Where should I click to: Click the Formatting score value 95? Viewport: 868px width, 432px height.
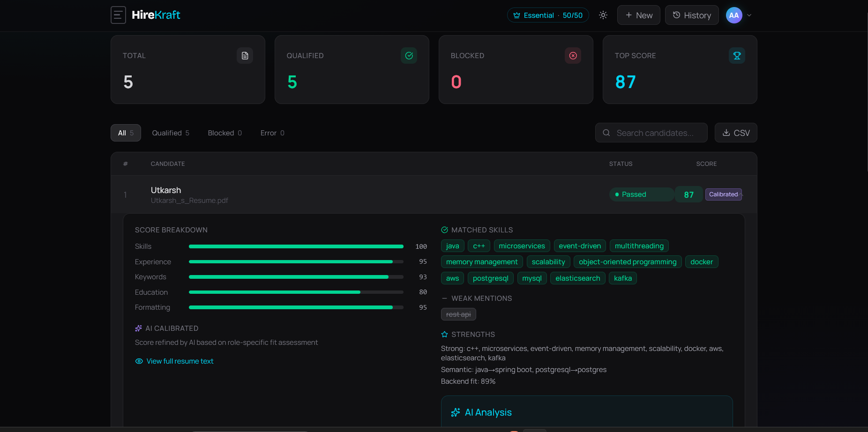click(423, 307)
